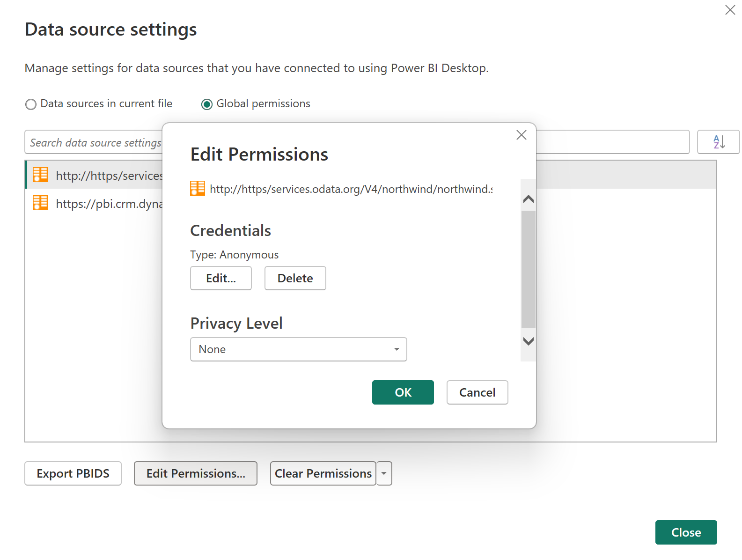The width and height of the screenshot is (742, 560).
Task: Click the Delete credentials button
Action: point(295,278)
